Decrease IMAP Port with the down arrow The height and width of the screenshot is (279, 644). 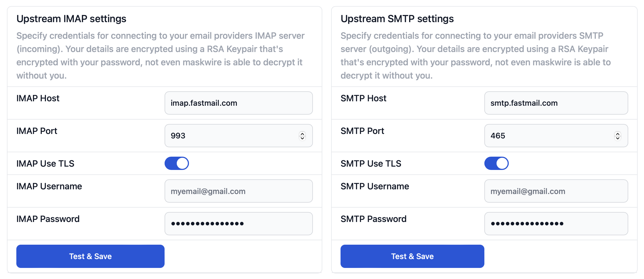(302, 138)
